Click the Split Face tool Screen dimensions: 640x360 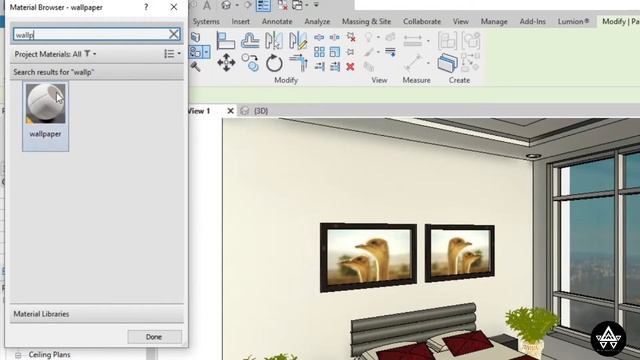click(196, 37)
